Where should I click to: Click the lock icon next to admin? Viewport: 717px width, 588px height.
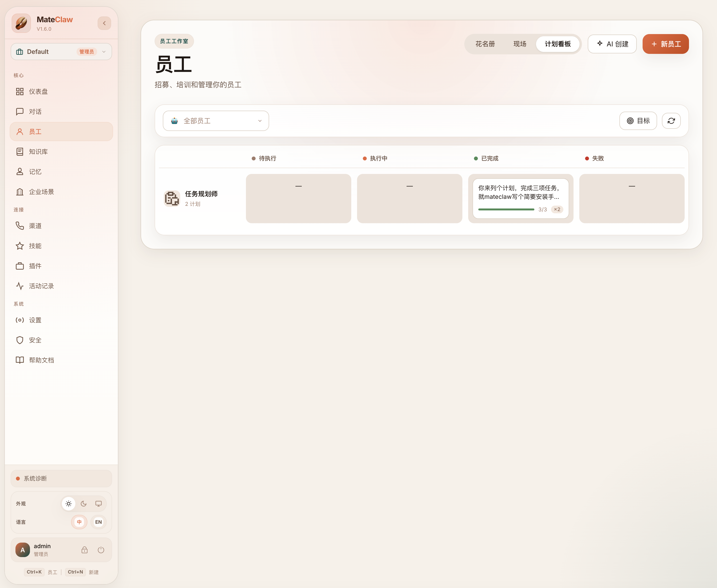pyautogui.click(x=84, y=550)
